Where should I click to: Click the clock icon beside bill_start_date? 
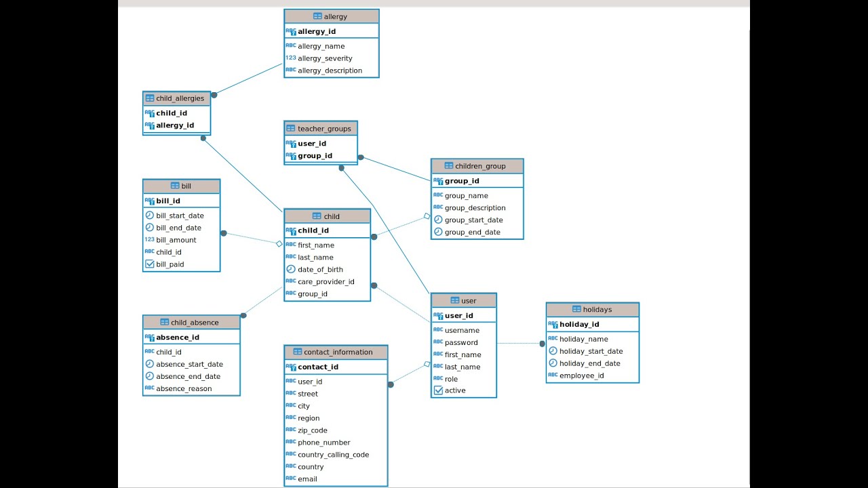(150, 216)
